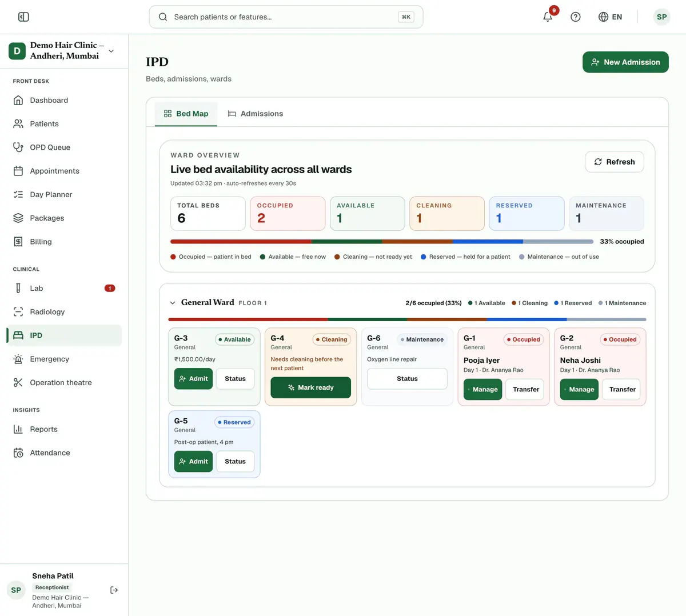Expand the Demo Hair Clinic switcher chevron
686x616 pixels.
[111, 51]
